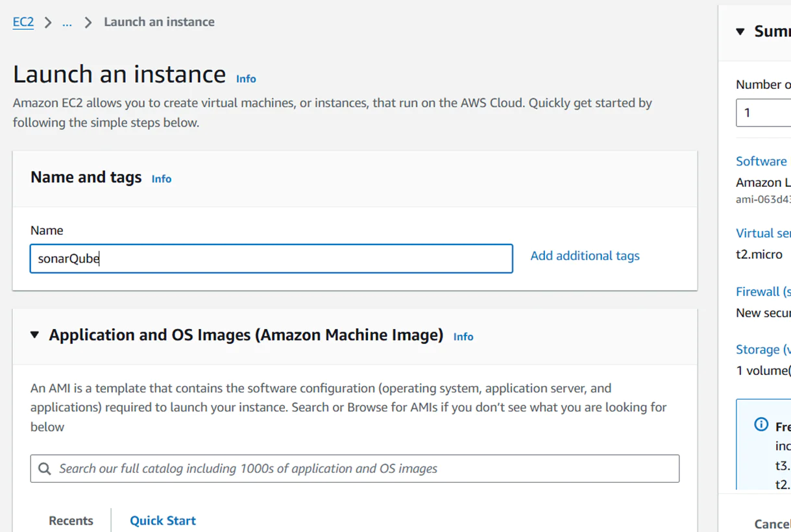The height and width of the screenshot is (532, 791).
Task: Open Info link for Amazon Machine Image
Action: click(463, 336)
